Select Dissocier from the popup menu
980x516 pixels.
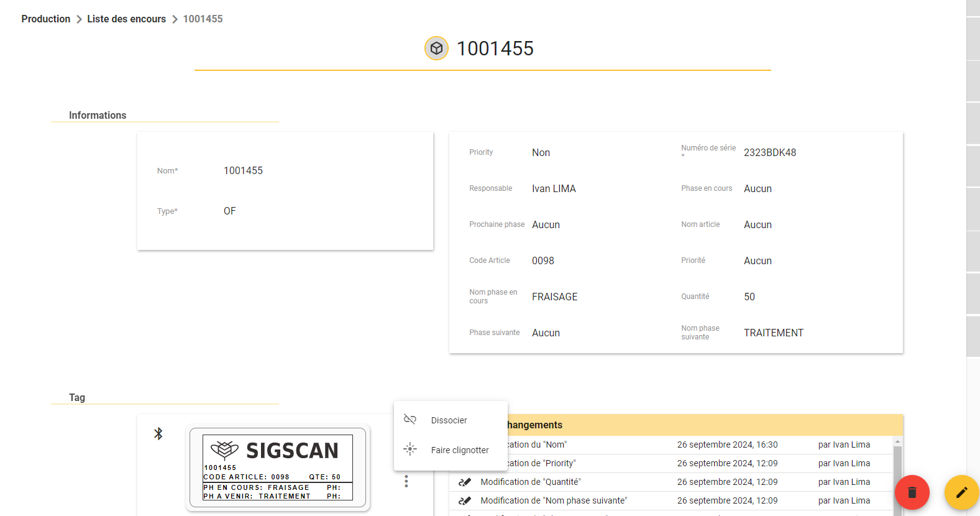451,420
